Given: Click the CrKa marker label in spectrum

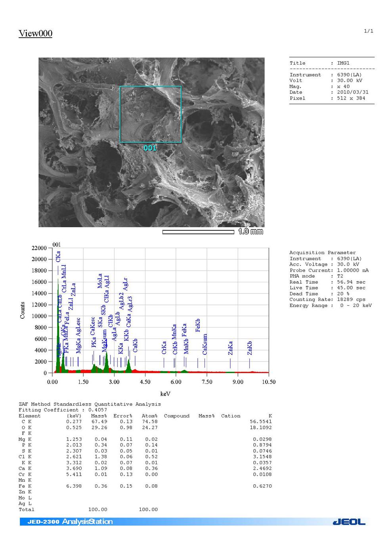Looking at the screenshot, I should coord(164,348).
